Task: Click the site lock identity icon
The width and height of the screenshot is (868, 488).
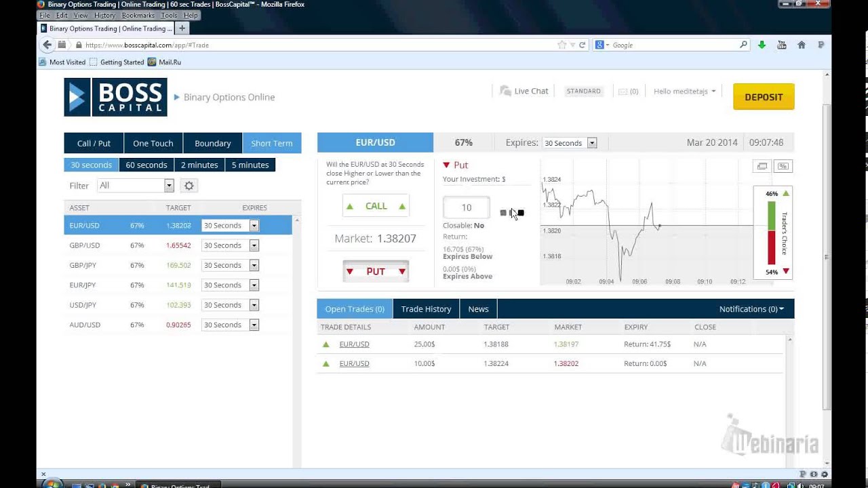Action: coord(79,45)
